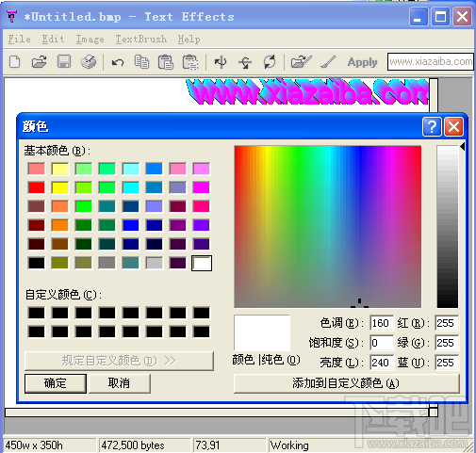Select the cyan basic color swatch
Screen dimensions: 476x453
131,187
